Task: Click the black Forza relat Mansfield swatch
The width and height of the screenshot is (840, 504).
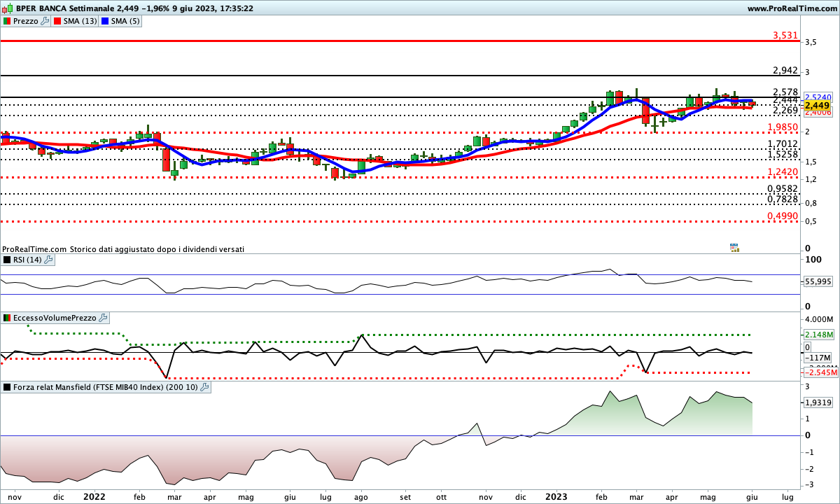Action: [x=7, y=386]
